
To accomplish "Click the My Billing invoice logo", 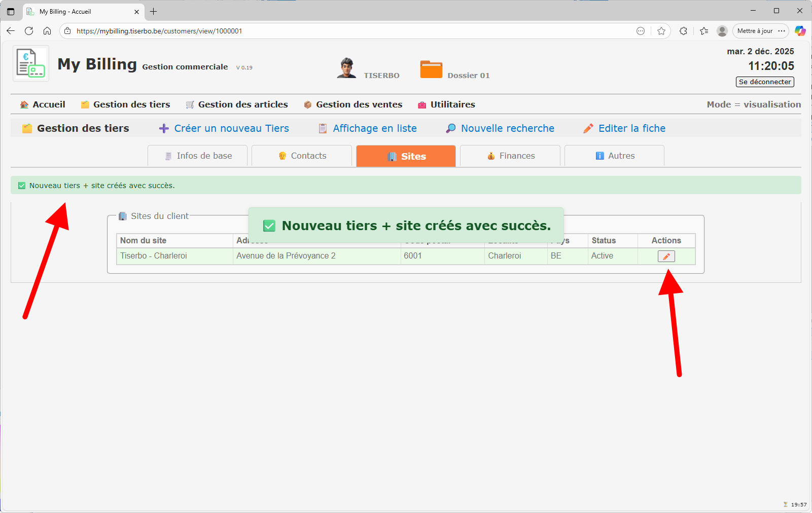I will click(30, 63).
